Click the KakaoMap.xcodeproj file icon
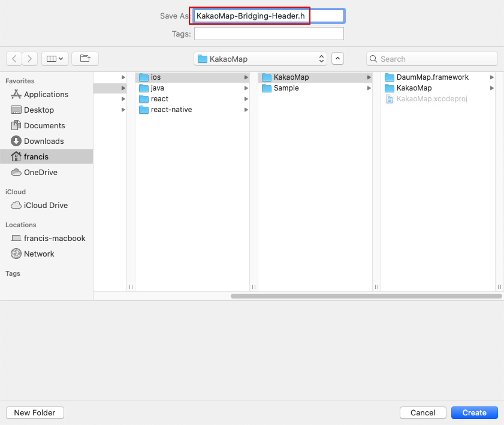This screenshot has height=425, width=504. click(x=390, y=99)
